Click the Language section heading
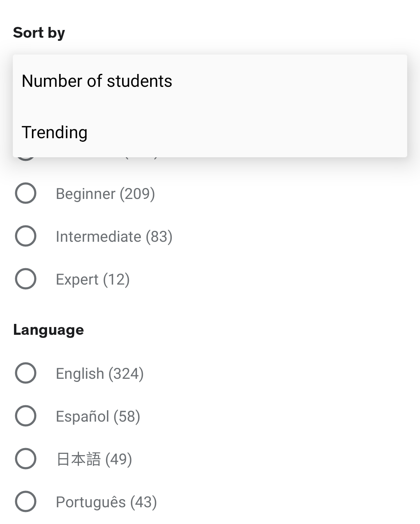Screen dimensions: 420x524 (48, 330)
